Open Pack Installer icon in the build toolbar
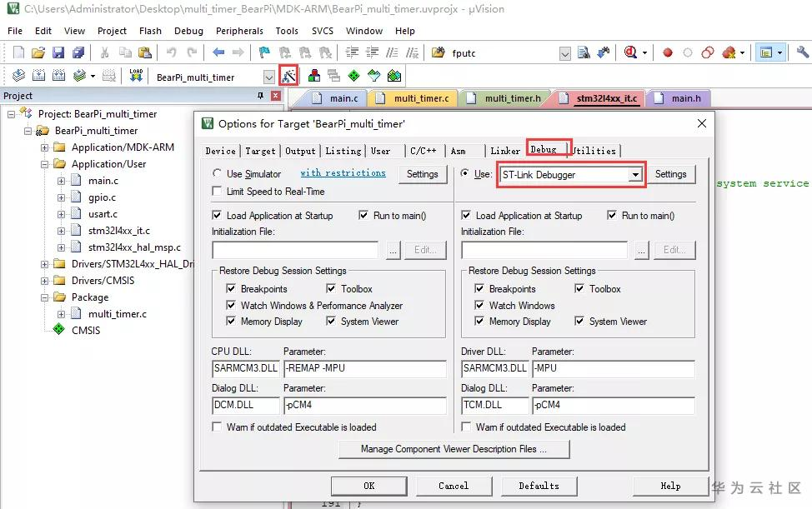Screen dimensions: 812x509 394,76
